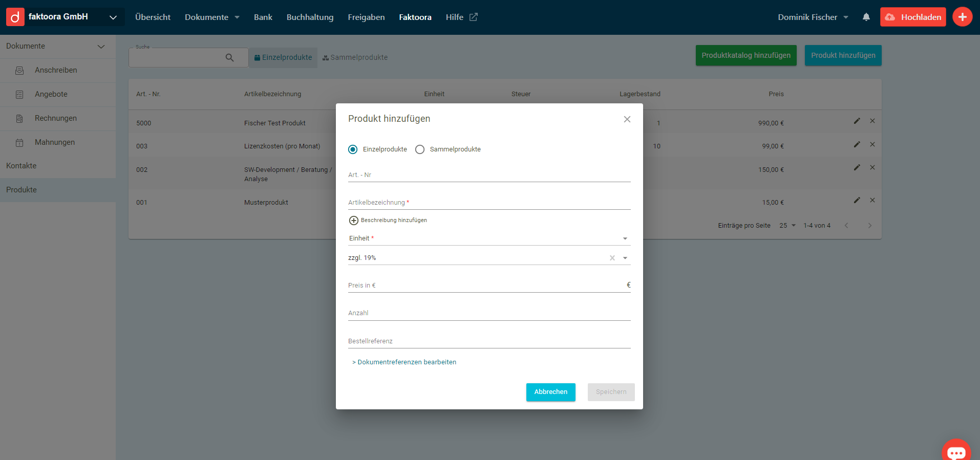
Task: Clear the zzgl. 19% tax selection
Action: tap(612, 258)
